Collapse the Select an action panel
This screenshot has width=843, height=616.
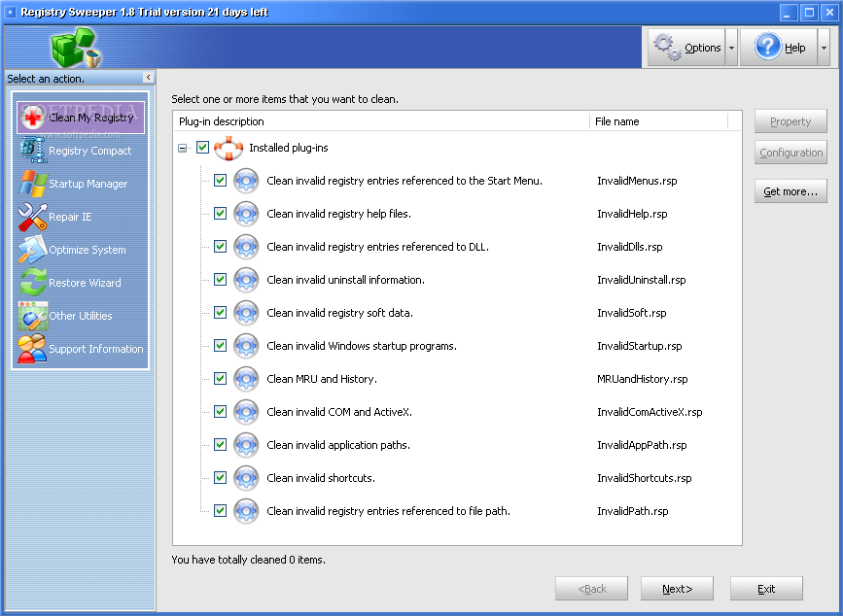tap(149, 78)
